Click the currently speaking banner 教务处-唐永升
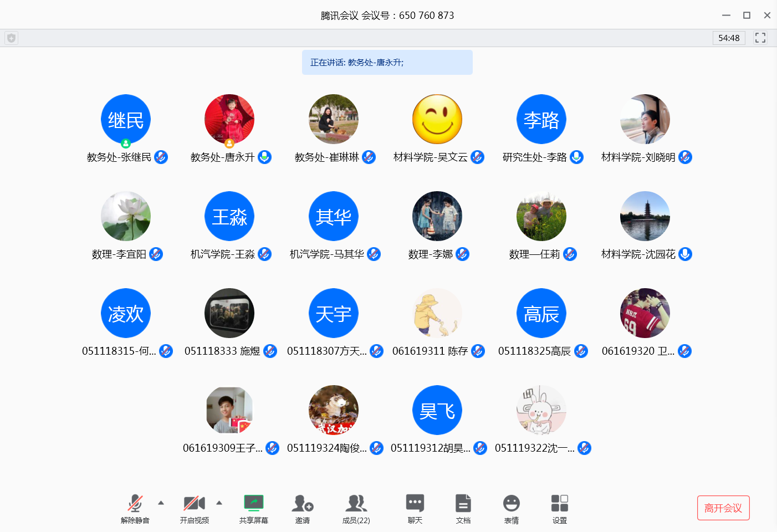 [x=387, y=63]
